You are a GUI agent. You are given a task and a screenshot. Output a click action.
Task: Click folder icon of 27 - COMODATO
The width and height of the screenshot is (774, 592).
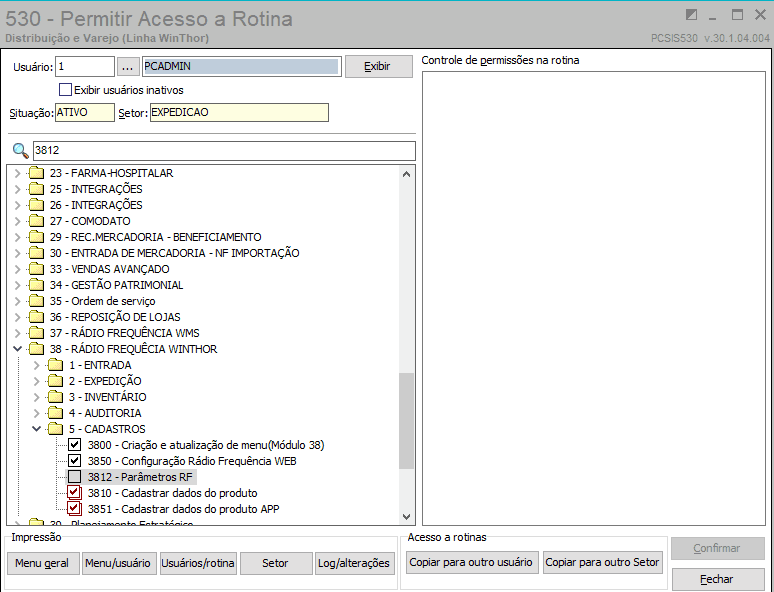(x=36, y=221)
